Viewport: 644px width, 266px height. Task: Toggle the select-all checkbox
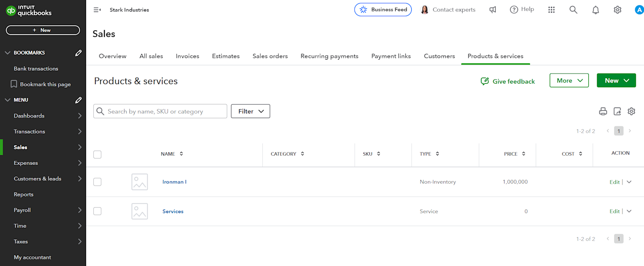[97, 154]
